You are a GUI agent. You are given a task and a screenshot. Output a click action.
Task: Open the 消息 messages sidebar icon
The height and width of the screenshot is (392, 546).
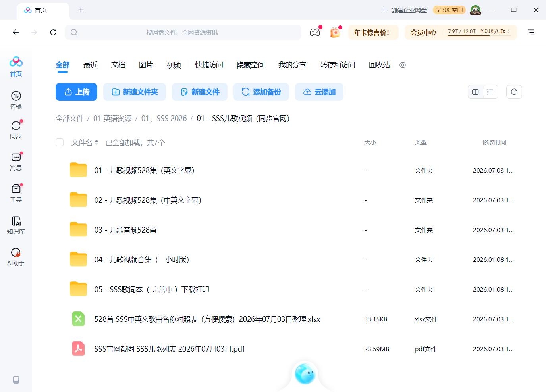point(16,161)
